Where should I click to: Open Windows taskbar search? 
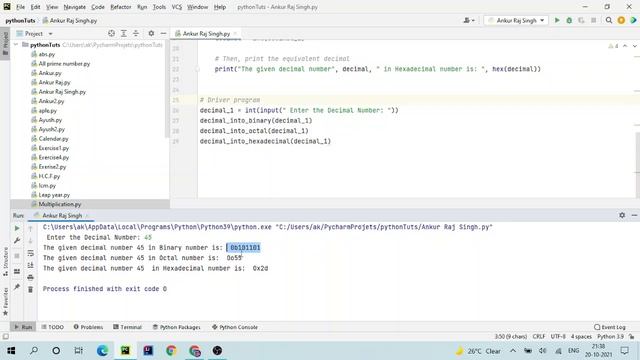[x=34, y=351]
